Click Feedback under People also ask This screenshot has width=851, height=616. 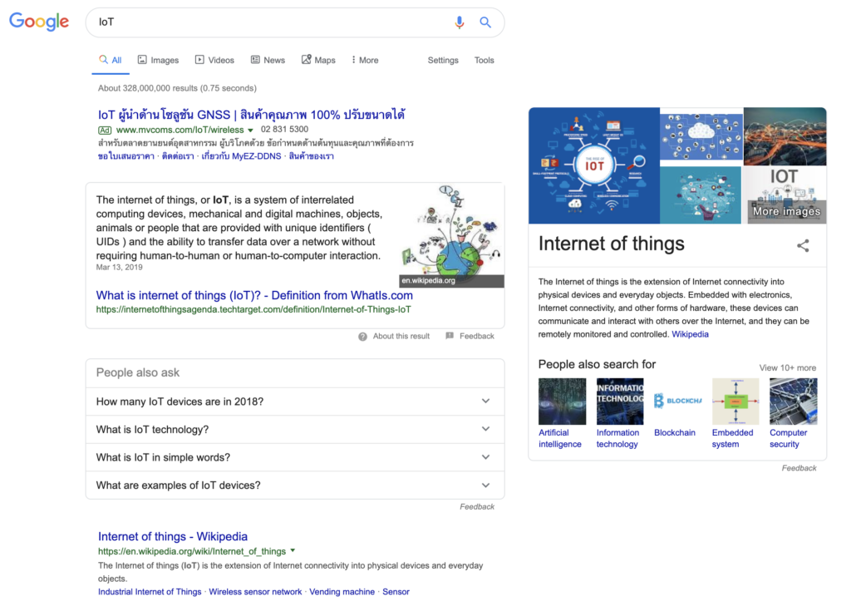[477, 507]
